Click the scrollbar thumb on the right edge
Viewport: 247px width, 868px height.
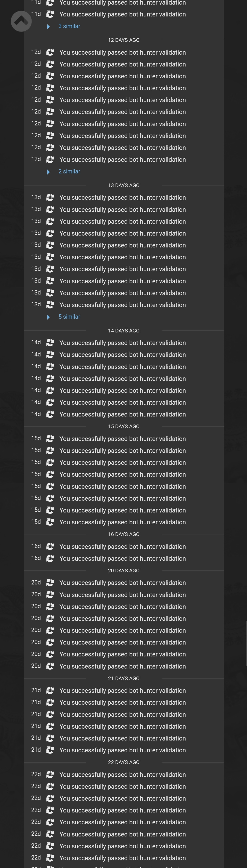246,644
